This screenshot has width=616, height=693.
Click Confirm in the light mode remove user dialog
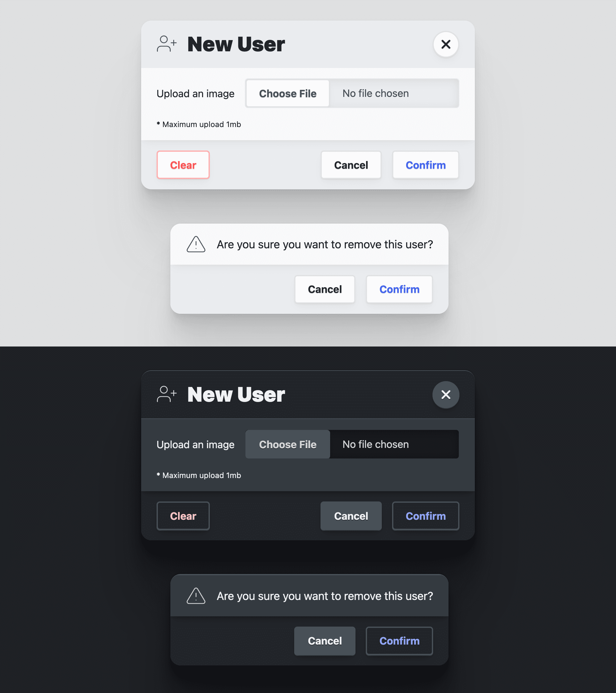[399, 289]
